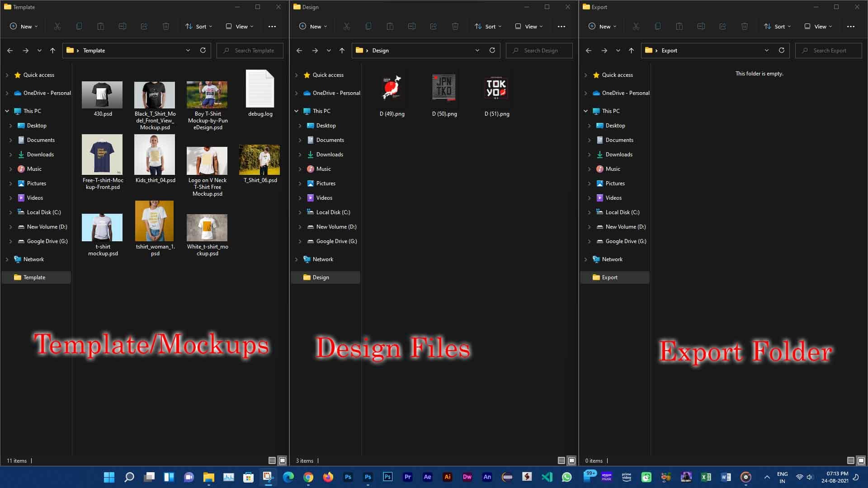The width and height of the screenshot is (868, 488).
Task: Click the Up navigation arrow in the Design window
Action: coord(342,50)
